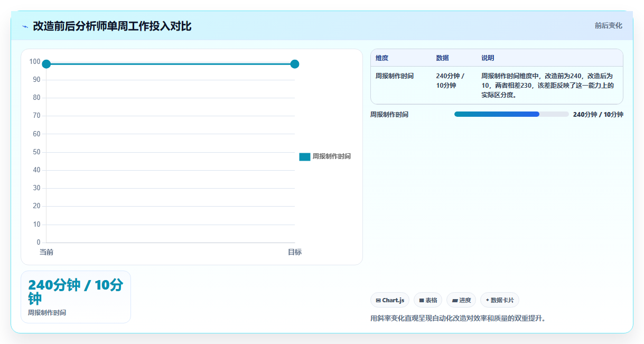
Task: Click the 周报制作时间 legend label
Action: click(331, 156)
